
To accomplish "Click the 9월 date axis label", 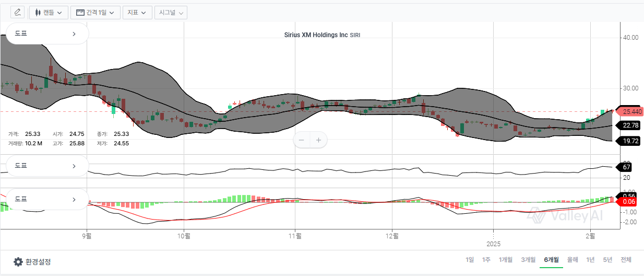I will tap(87, 236).
